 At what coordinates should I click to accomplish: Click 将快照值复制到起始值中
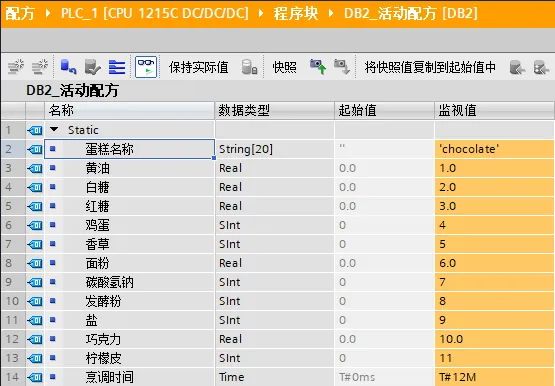[x=430, y=67]
